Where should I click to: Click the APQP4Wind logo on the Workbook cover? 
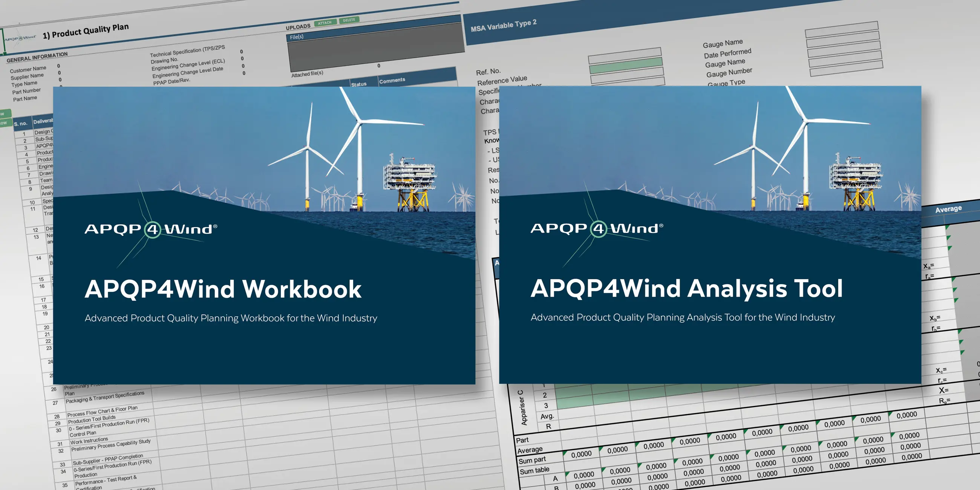point(152,229)
